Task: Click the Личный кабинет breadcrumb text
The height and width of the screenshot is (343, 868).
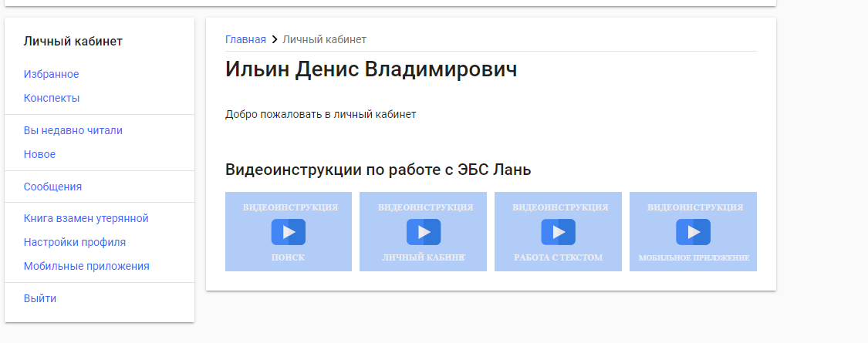Action: 324,39
